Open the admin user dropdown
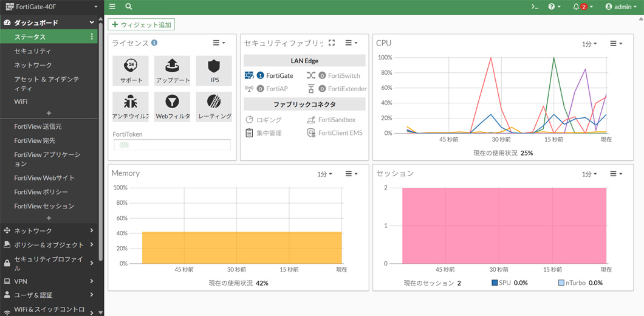The width and height of the screenshot is (644, 316). [621, 7]
